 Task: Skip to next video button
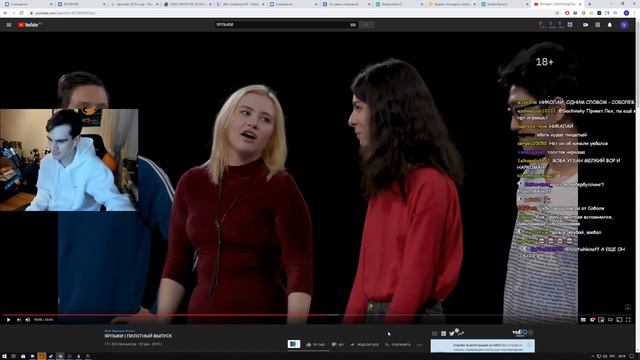coord(18,320)
